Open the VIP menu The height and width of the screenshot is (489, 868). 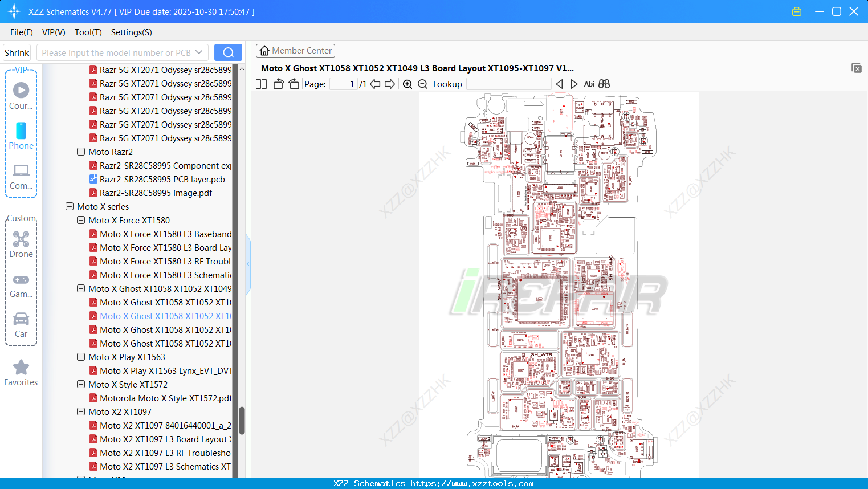coord(53,32)
